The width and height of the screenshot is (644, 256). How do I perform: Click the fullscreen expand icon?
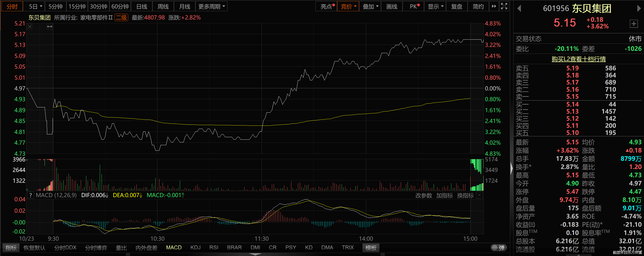coord(504,6)
